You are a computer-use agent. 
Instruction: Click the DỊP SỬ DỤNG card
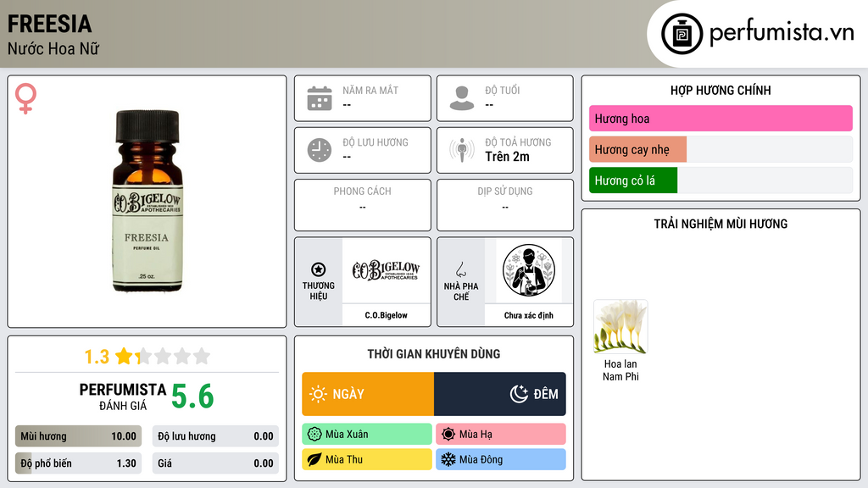pyautogui.click(x=505, y=205)
